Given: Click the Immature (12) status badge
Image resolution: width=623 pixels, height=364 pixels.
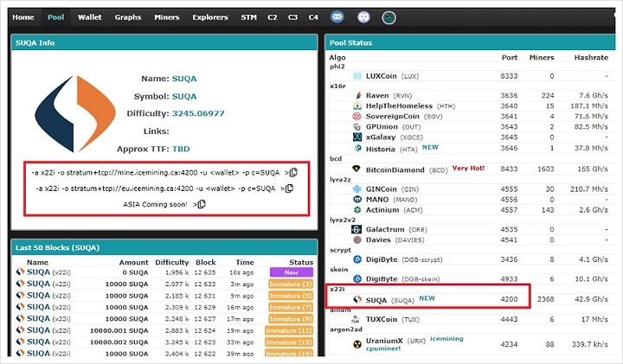Looking at the screenshot, I should pyautogui.click(x=289, y=330).
